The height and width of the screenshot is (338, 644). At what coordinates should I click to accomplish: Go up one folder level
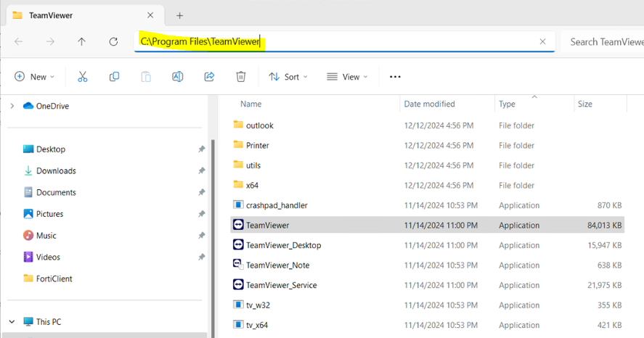[x=81, y=42]
